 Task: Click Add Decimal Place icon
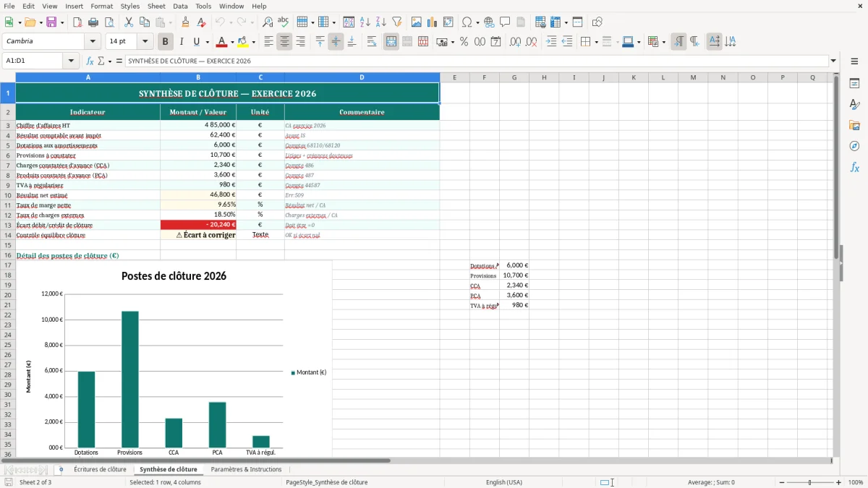(514, 42)
